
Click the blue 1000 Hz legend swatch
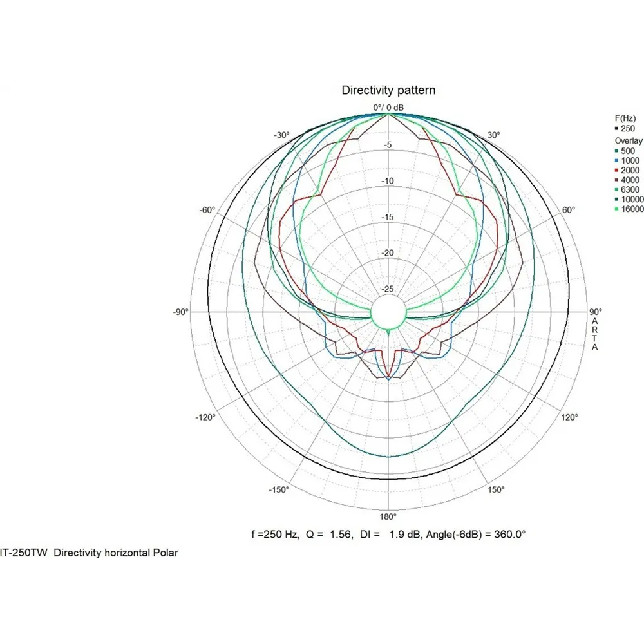(616, 160)
